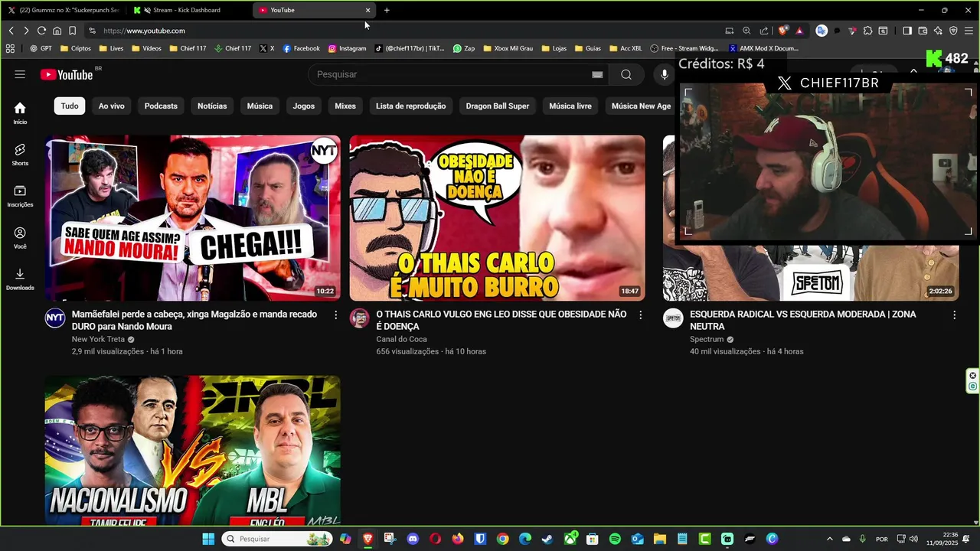Bookmark this page with bookmark icon
The image size is (980, 551).
point(72,31)
